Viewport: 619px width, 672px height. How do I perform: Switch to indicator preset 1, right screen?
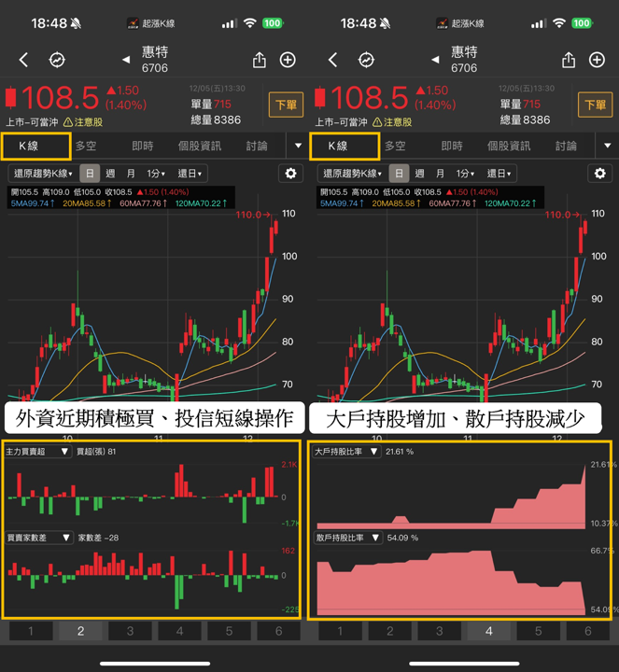click(340, 631)
